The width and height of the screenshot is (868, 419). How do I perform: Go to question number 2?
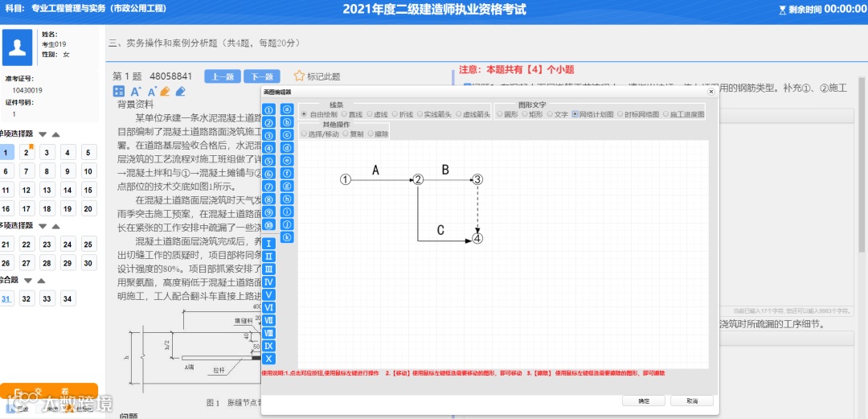26,153
